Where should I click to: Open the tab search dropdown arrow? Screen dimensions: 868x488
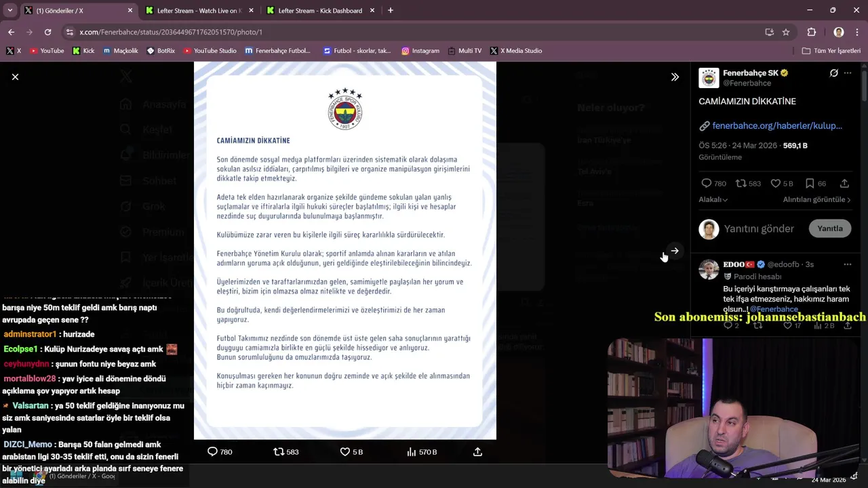pos(9,10)
